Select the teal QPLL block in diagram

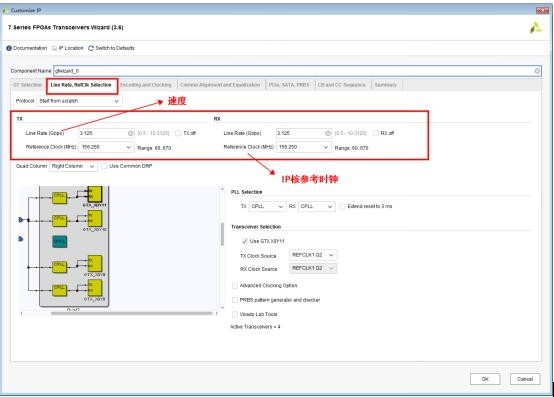(60, 241)
